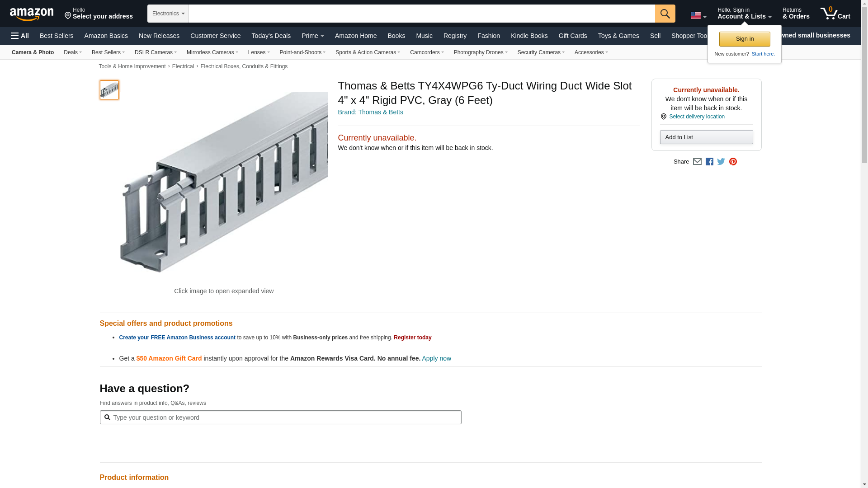
Task: Focus the product question search field
Action: (285, 418)
